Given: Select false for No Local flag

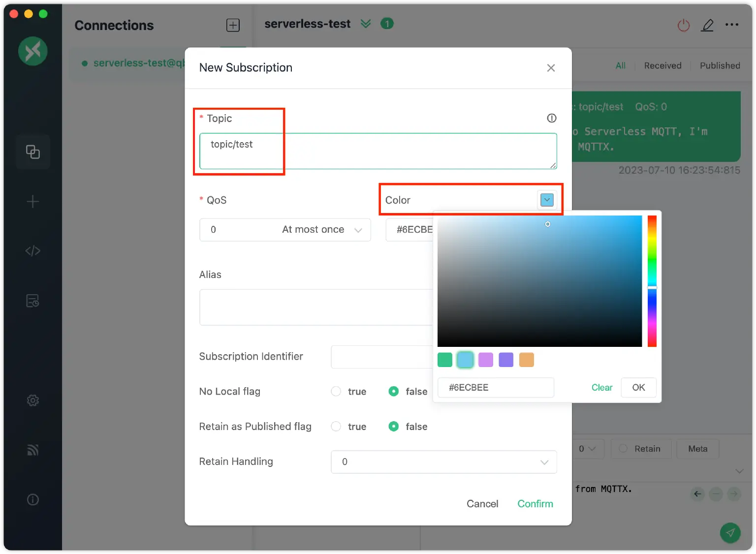Looking at the screenshot, I should (x=394, y=392).
